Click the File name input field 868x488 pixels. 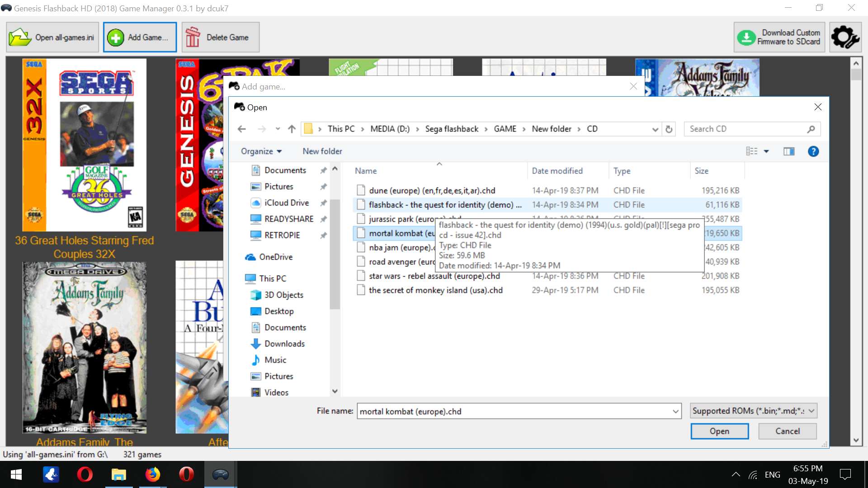pyautogui.click(x=514, y=411)
